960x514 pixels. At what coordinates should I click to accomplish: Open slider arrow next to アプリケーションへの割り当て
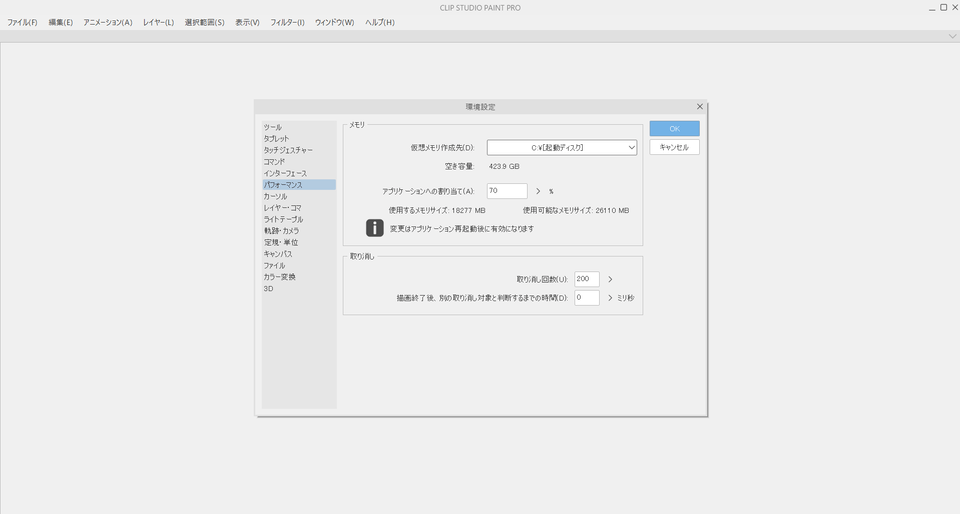pyautogui.click(x=538, y=191)
